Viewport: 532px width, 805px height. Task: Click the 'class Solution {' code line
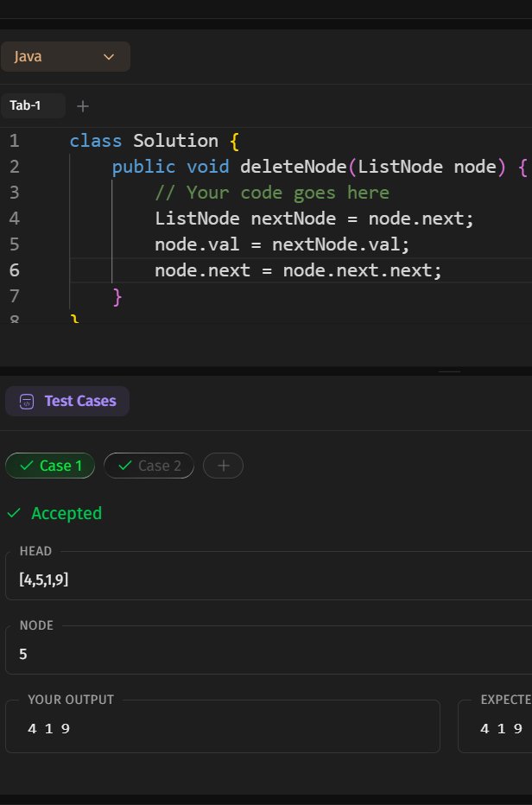(155, 141)
